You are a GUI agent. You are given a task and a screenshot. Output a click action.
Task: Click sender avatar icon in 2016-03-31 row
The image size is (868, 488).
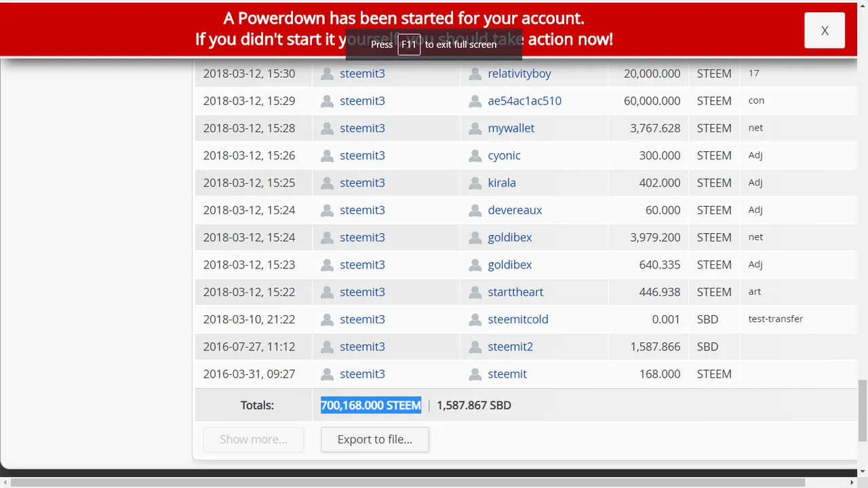coord(327,374)
